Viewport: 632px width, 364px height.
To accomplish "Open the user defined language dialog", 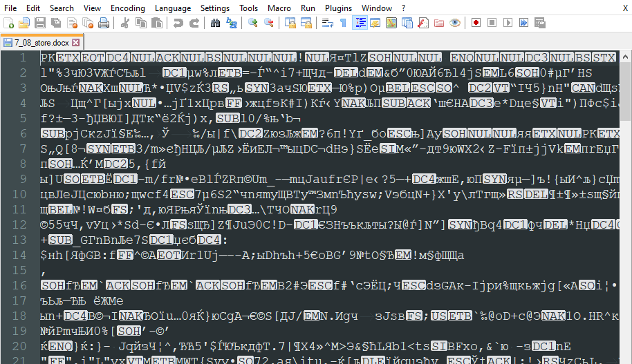I will tap(375, 23).
